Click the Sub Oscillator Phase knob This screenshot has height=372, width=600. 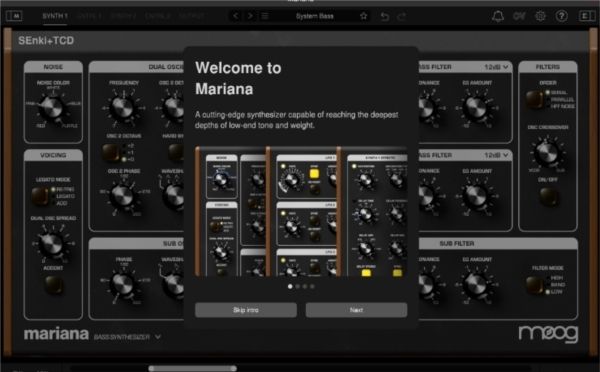point(123,284)
